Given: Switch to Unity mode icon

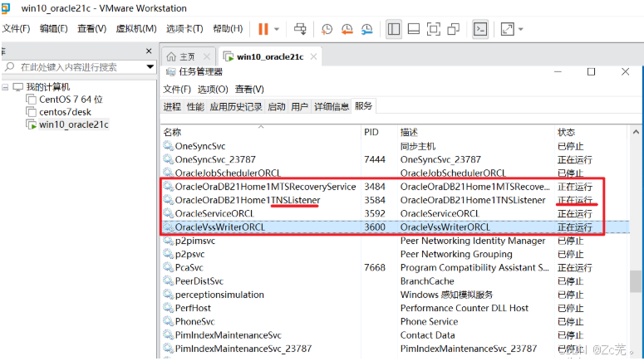Looking at the screenshot, I should tap(454, 29).
